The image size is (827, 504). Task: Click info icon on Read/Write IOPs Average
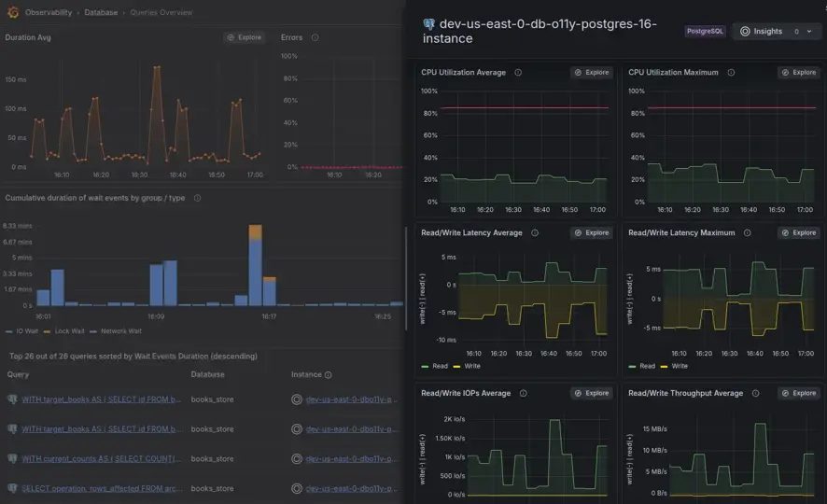(x=524, y=393)
